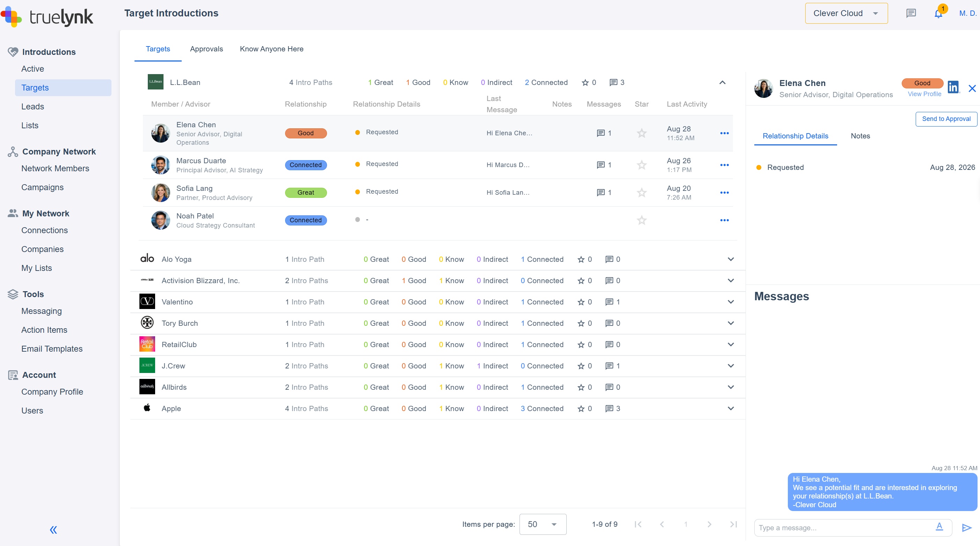Star the Elena Chen introduction
The image size is (980, 546).
click(642, 133)
